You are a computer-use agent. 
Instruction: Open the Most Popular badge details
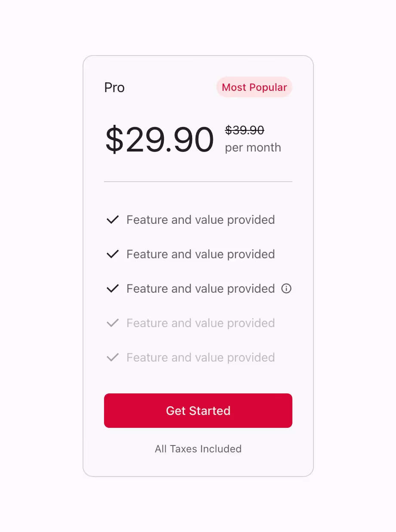pyautogui.click(x=254, y=87)
